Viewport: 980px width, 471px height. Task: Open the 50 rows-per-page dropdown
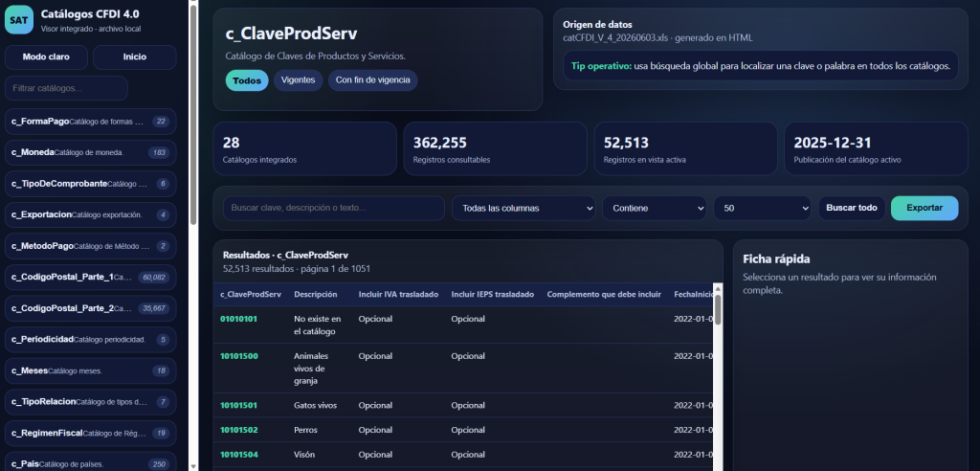coord(763,209)
